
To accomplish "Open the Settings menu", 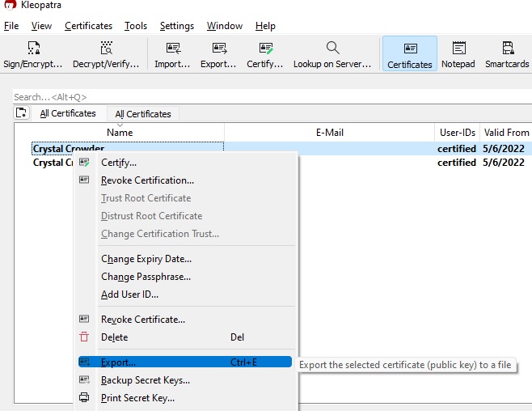I will click(x=177, y=26).
